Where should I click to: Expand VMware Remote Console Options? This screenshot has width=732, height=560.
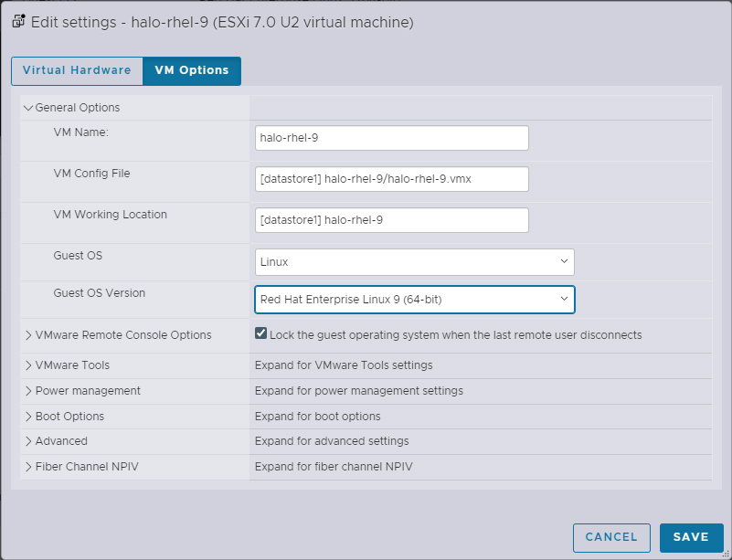pyautogui.click(x=28, y=335)
